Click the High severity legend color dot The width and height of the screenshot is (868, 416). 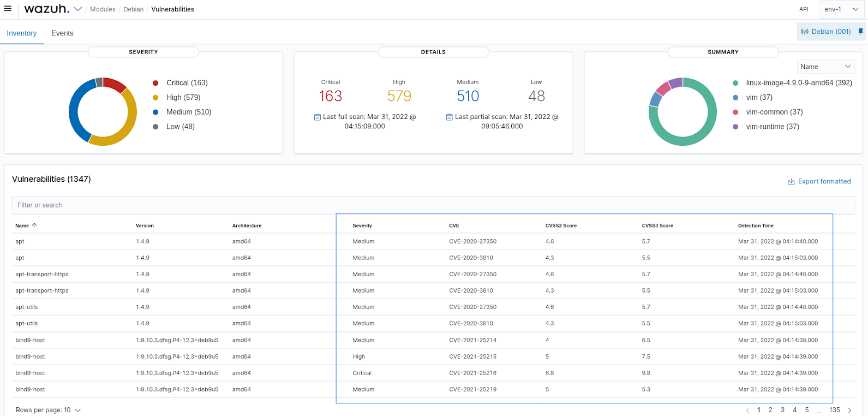tap(155, 98)
